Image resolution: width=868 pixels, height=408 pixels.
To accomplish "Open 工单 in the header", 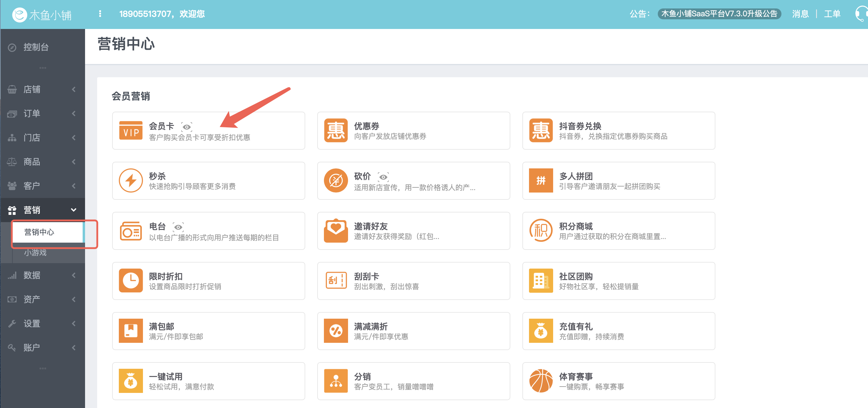I will click(x=832, y=14).
